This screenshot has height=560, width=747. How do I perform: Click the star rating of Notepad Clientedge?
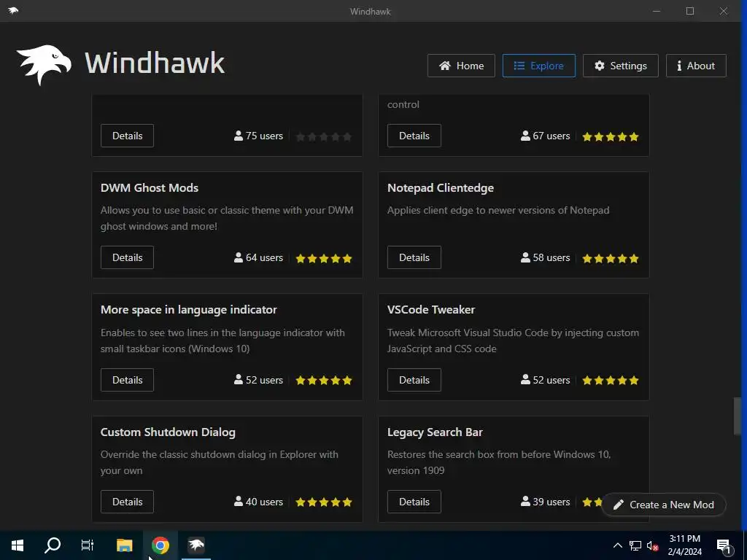point(611,259)
